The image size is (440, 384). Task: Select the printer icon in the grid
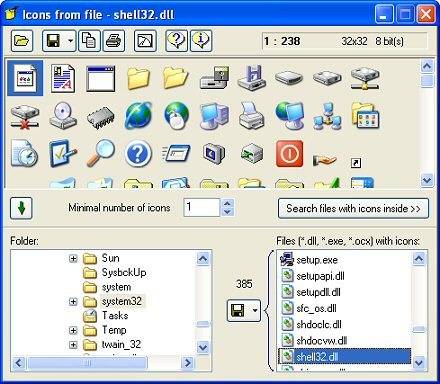251,116
